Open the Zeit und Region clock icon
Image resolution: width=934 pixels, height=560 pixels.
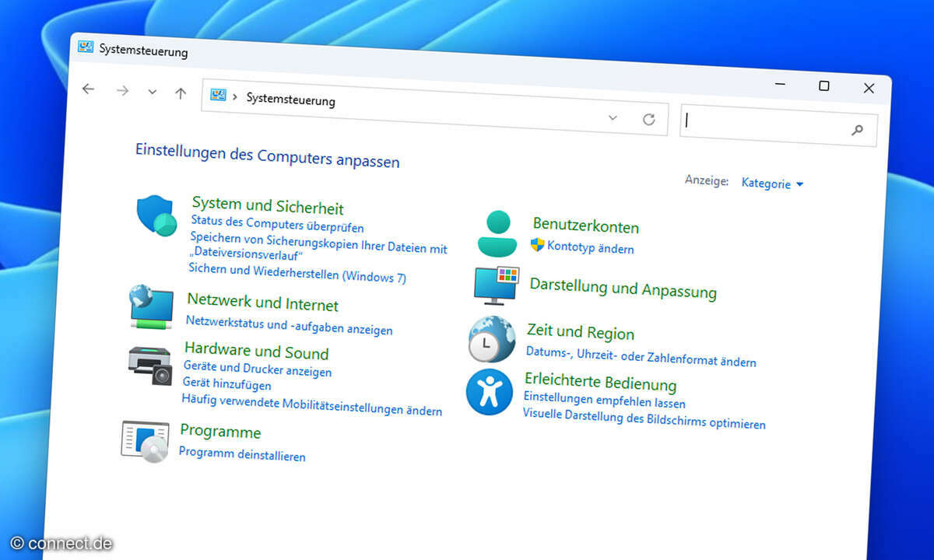[x=491, y=339]
